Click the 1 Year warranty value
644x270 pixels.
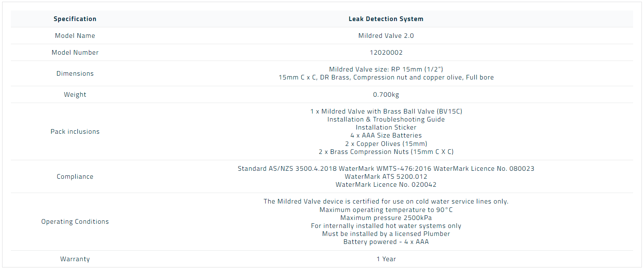(x=386, y=259)
